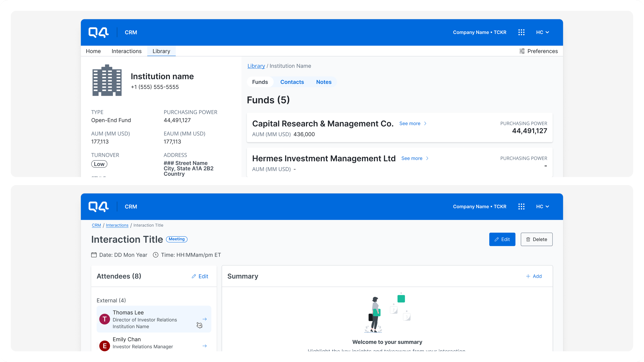644x362 pixels.
Task: Select the Interactions navigation item
Action: coord(126,51)
